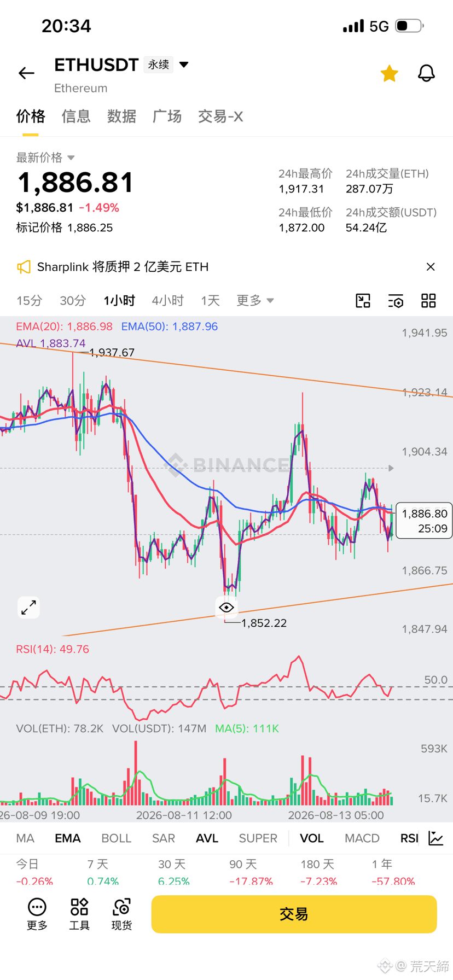Open the Sharplink ETH staking announcement
This screenshot has width=453, height=980.
(x=123, y=267)
